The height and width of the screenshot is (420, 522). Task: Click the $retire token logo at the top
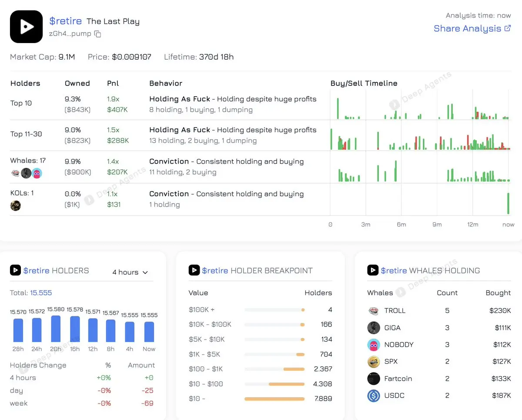(x=27, y=27)
